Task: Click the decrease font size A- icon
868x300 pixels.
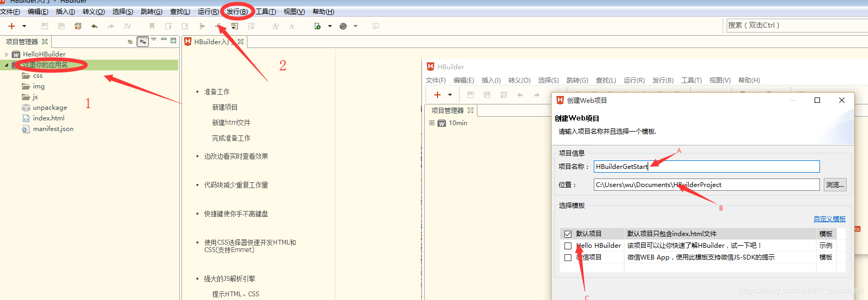Action: (x=292, y=26)
